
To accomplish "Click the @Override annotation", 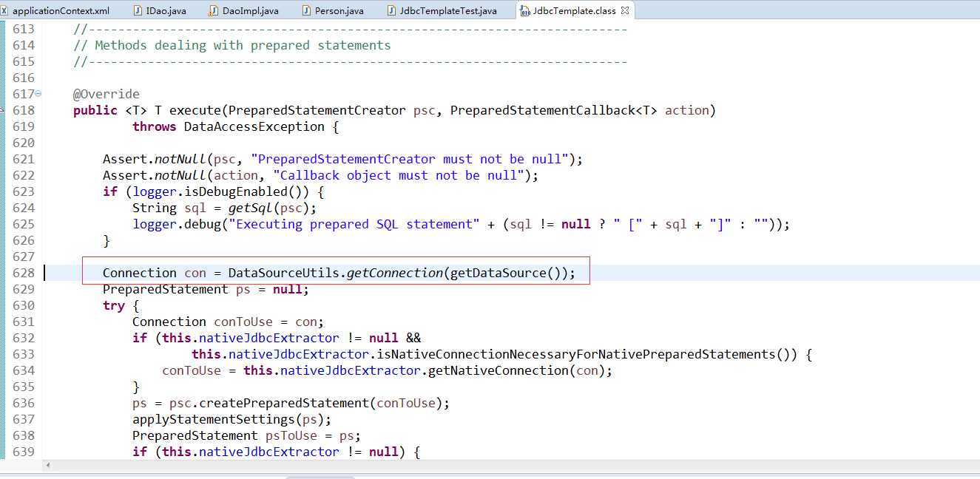I will 107,94.
